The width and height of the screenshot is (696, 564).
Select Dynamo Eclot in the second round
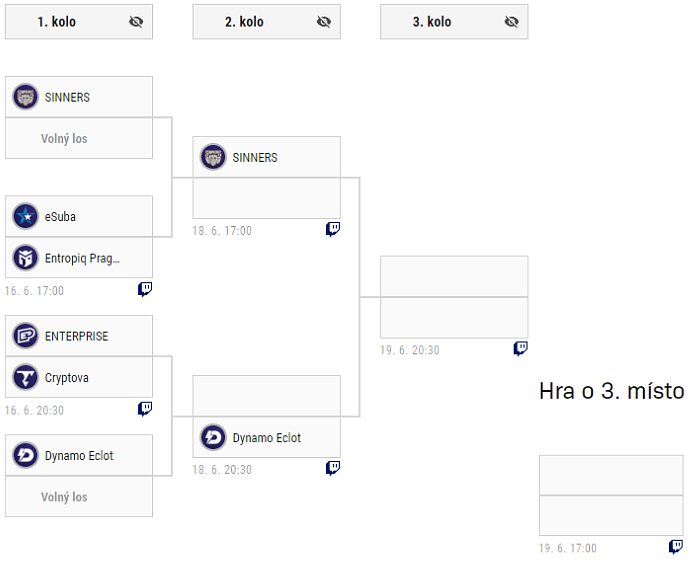click(x=267, y=438)
